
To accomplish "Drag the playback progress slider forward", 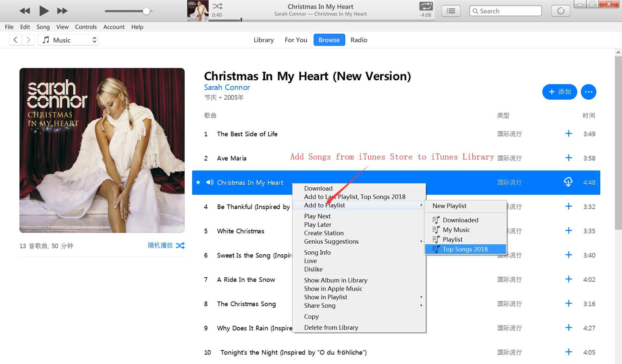I will pyautogui.click(x=242, y=19).
